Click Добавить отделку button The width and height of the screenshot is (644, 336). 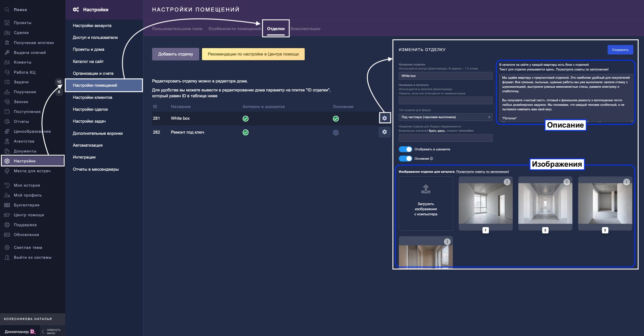[175, 54]
